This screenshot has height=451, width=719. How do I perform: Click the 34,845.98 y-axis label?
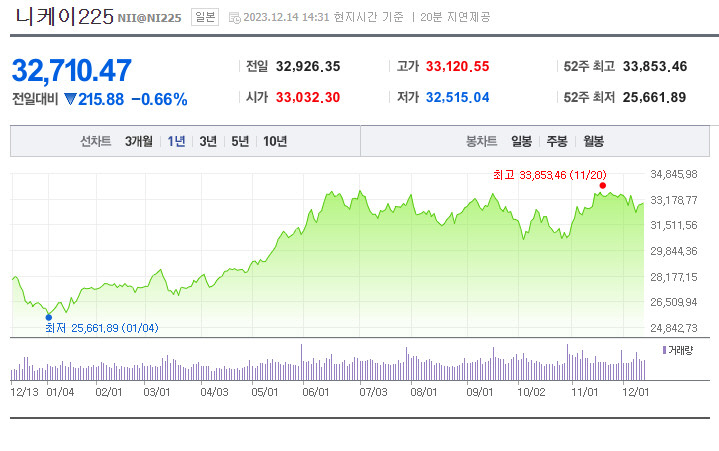click(x=674, y=174)
